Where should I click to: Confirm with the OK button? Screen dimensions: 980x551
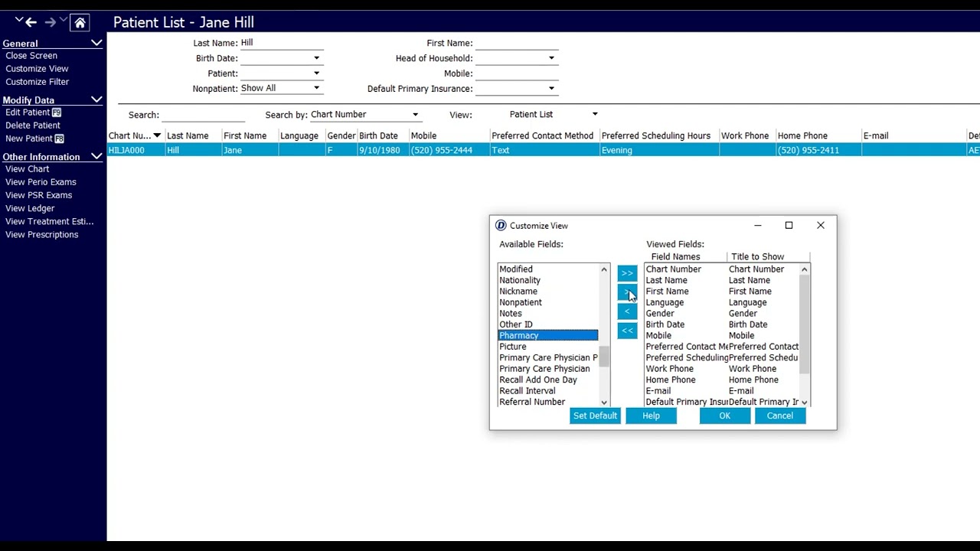(x=724, y=416)
